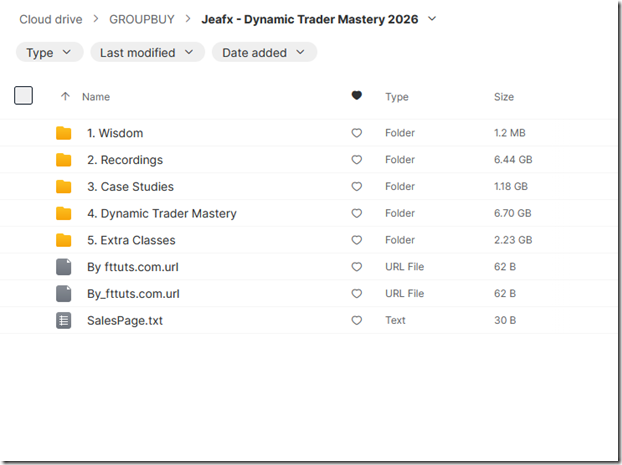Click the 5. Extra Classes folder icon
The image size is (622, 465).
coord(63,240)
